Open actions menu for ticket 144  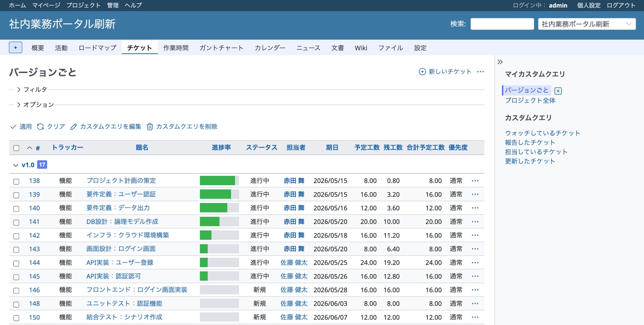(475, 263)
